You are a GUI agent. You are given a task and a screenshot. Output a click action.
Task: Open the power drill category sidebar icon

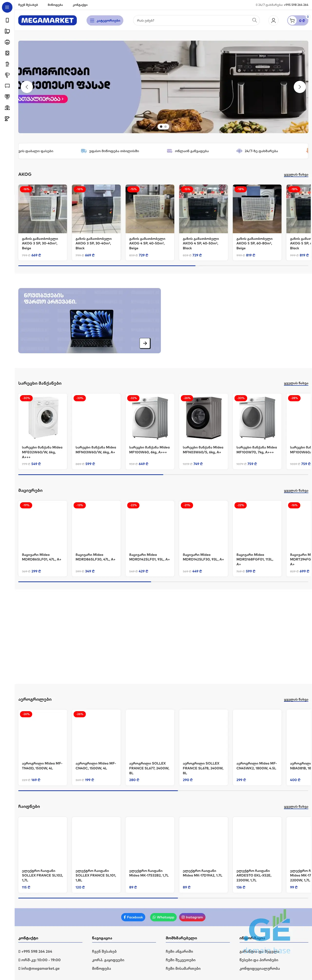point(7,119)
